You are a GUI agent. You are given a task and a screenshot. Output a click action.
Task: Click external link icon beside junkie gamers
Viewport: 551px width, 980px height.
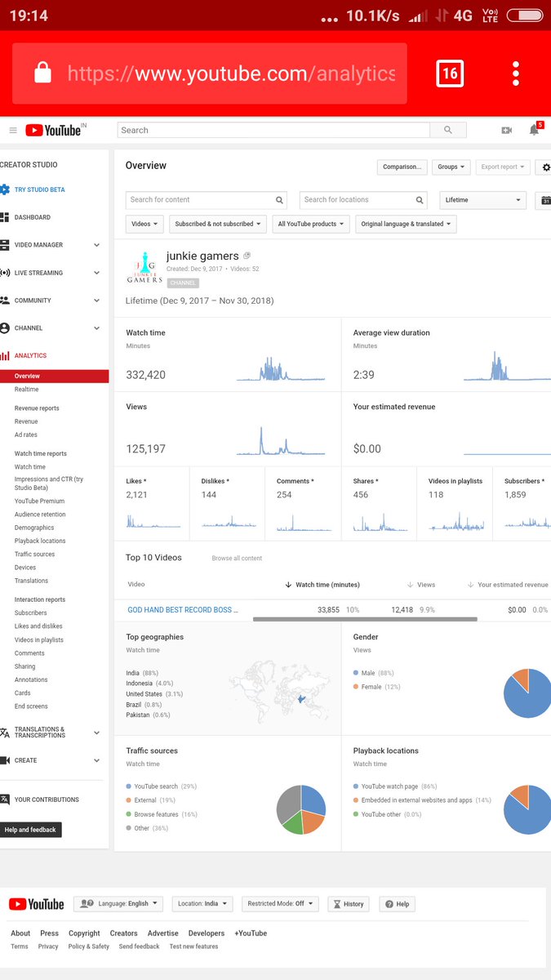[x=247, y=256]
